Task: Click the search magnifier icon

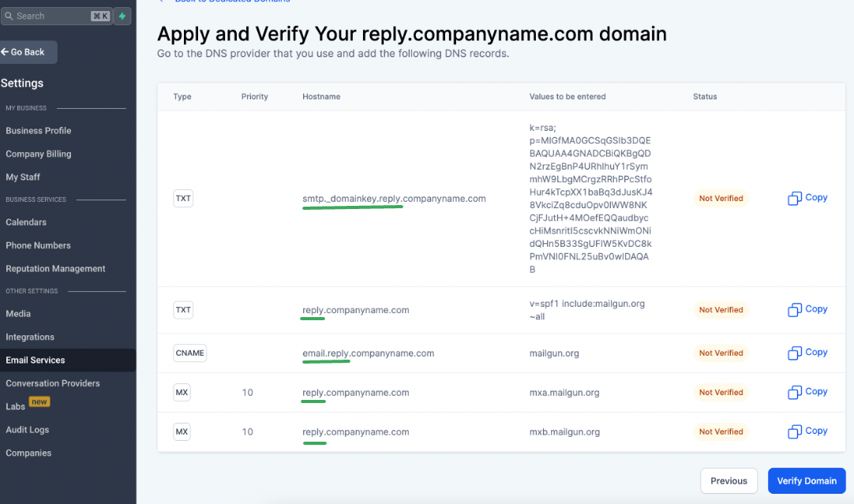Action: pos(9,16)
